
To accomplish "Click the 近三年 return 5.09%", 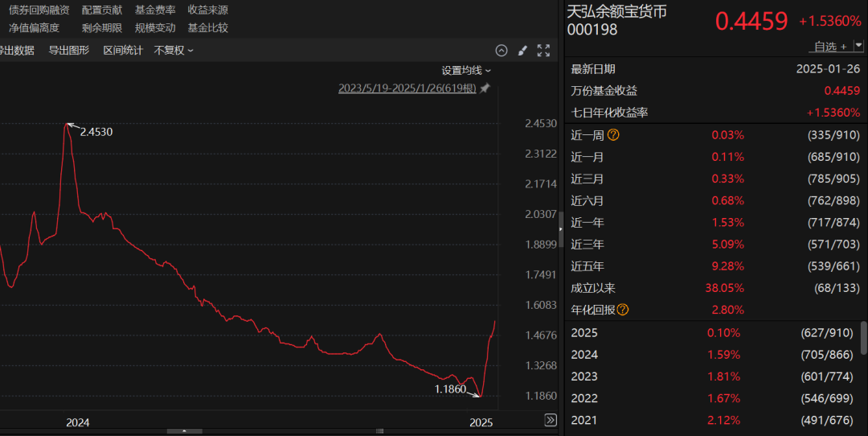I will [728, 245].
